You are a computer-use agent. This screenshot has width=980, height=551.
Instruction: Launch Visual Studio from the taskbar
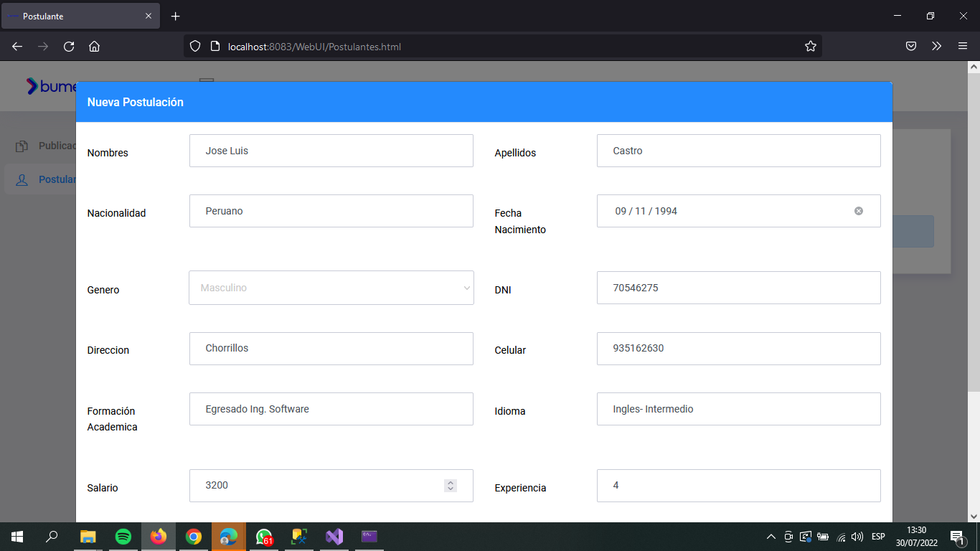click(x=334, y=536)
